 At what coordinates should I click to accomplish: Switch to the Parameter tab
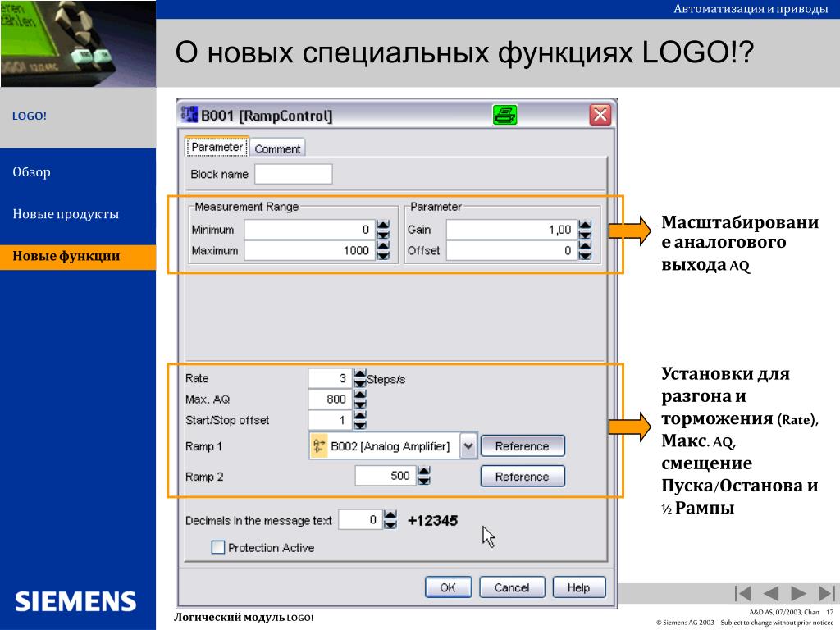click(x=217, y=147)
